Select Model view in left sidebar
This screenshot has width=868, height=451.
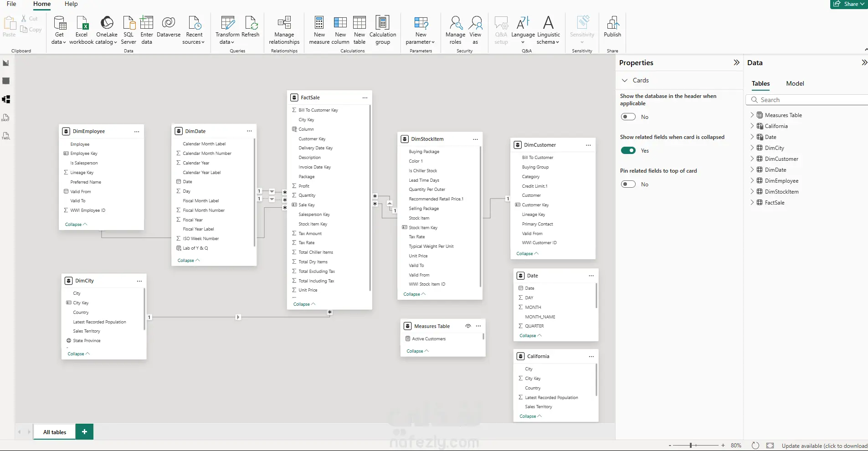(6, 99)
